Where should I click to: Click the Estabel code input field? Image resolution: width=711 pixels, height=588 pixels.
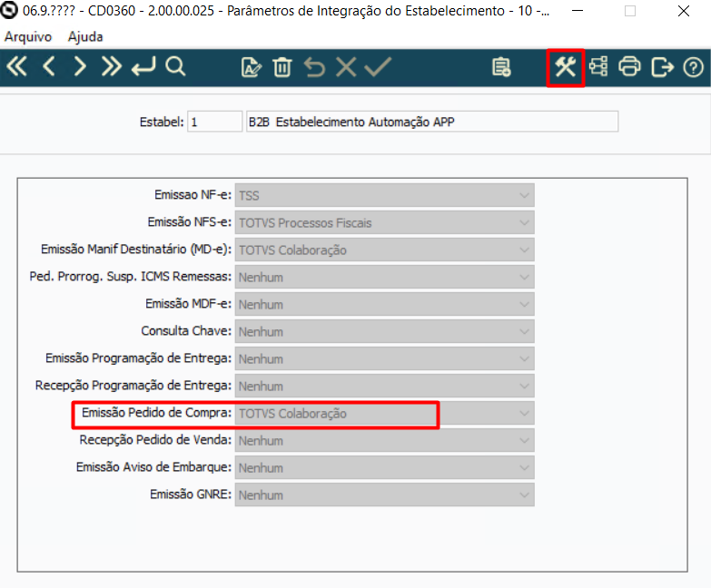coord(215,122)
